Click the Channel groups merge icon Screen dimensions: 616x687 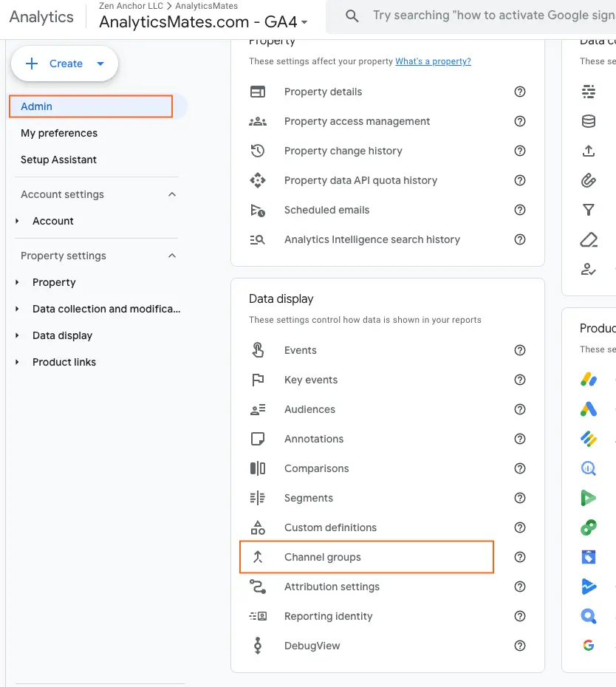tap(258, 557)
